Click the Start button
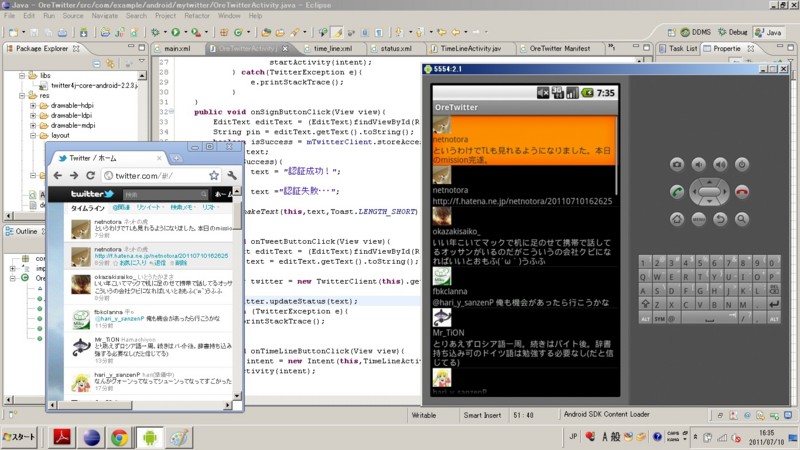 19,437
